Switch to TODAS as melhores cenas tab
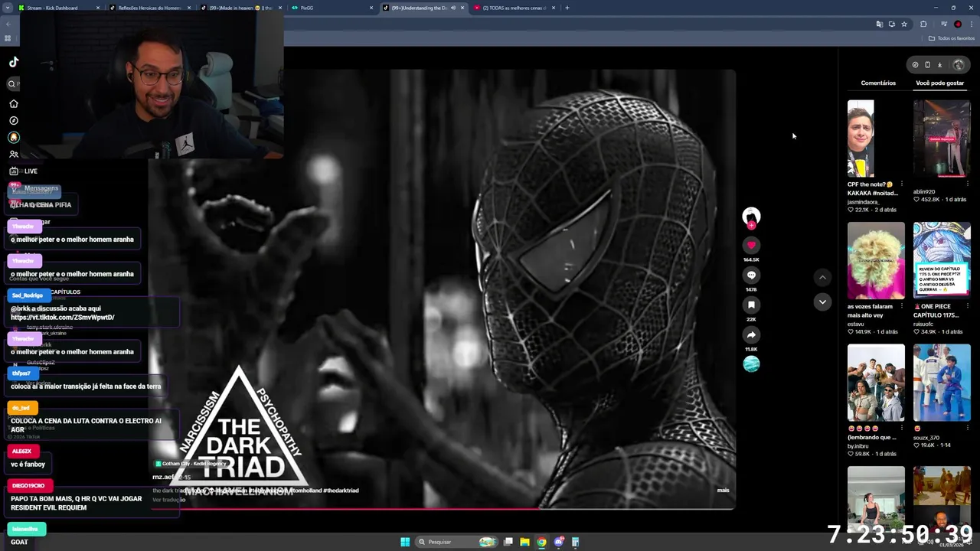This screenshot has width=980, height=551. (x=514, y=8)
